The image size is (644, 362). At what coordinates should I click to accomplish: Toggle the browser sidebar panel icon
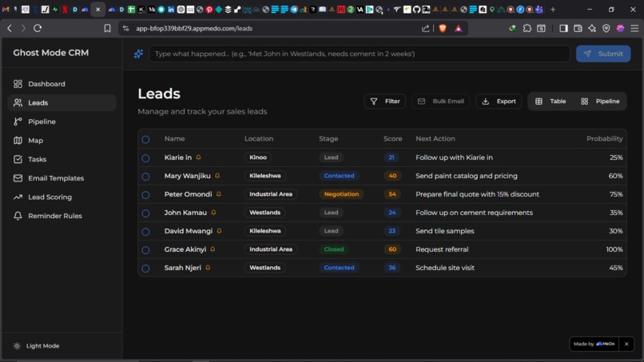tap(563, 28)
